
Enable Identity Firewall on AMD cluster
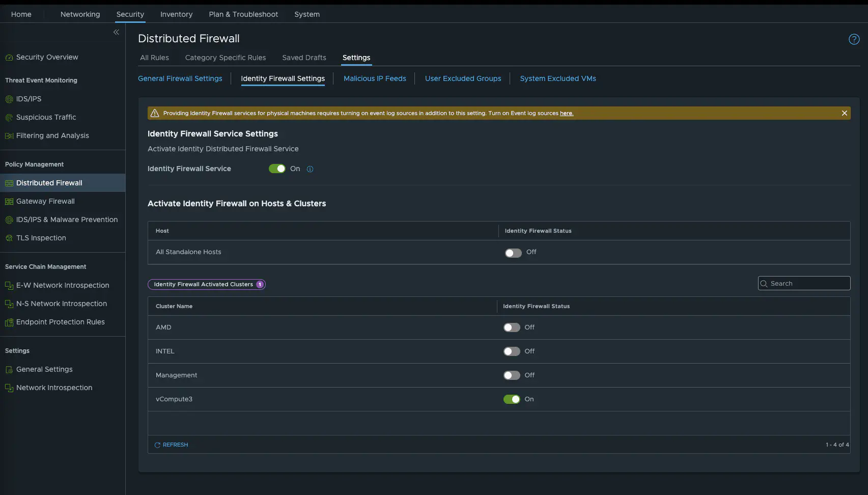point(512,327)
